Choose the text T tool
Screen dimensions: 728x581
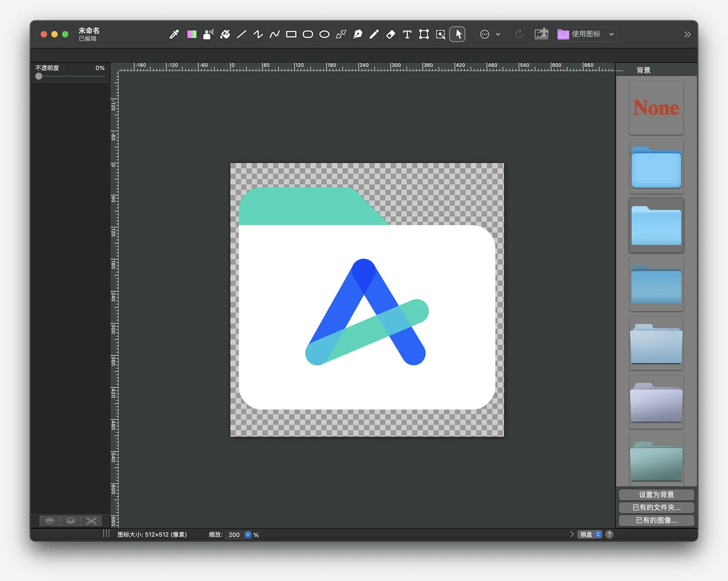click(407, 34)
